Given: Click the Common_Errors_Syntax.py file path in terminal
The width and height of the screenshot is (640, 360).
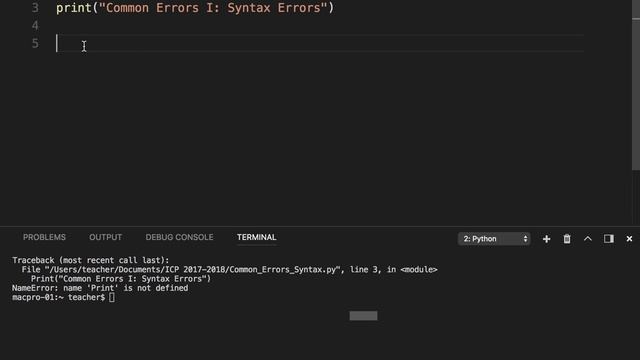Looking at the screenshot, I should pos(193,269).
